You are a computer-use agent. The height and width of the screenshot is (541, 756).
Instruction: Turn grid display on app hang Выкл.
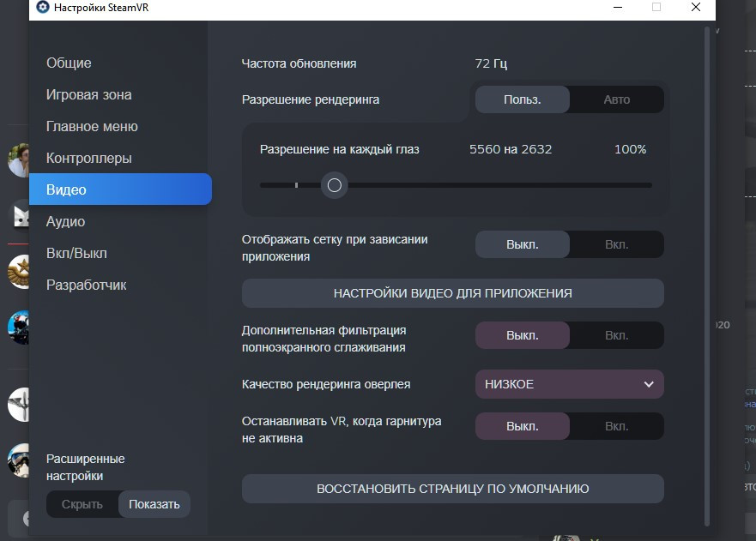(x=522, y=244)
